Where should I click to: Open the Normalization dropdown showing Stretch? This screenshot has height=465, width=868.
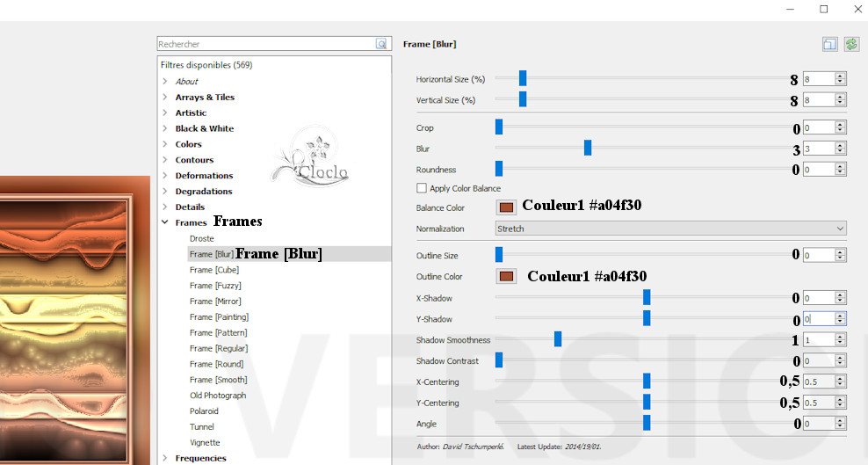(670, 229)
